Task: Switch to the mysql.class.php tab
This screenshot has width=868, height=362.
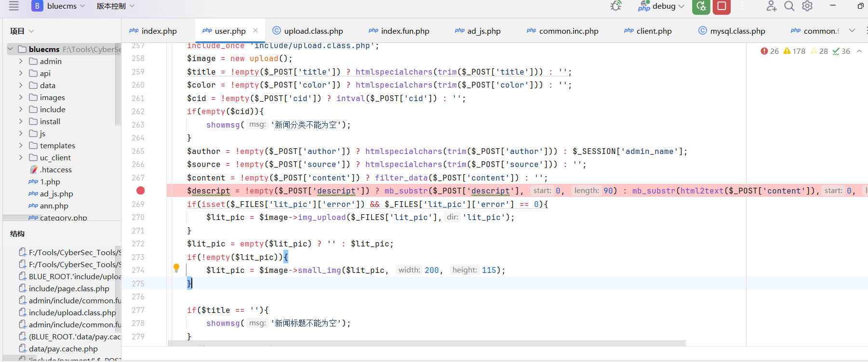Action: 737,31
